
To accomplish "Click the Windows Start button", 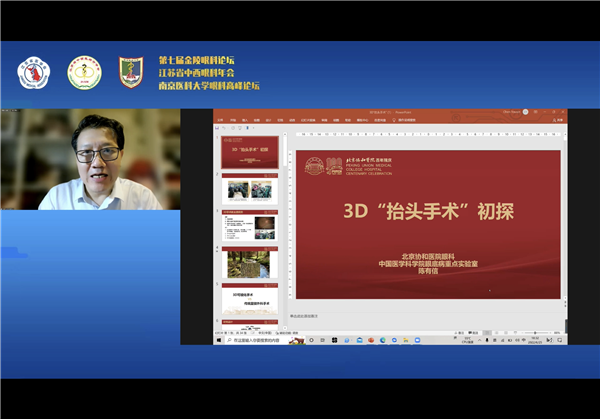I will pyautogui.click(x=218, y=341).
